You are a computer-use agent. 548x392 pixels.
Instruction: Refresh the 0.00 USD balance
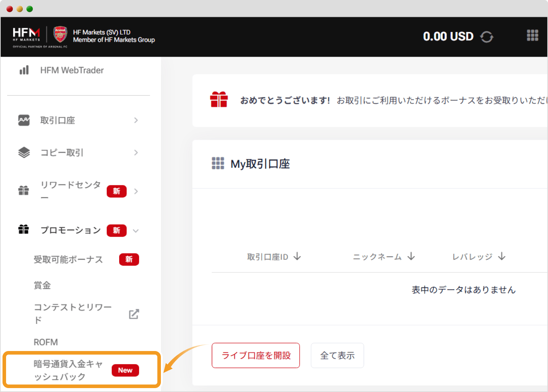click(487, 37)
